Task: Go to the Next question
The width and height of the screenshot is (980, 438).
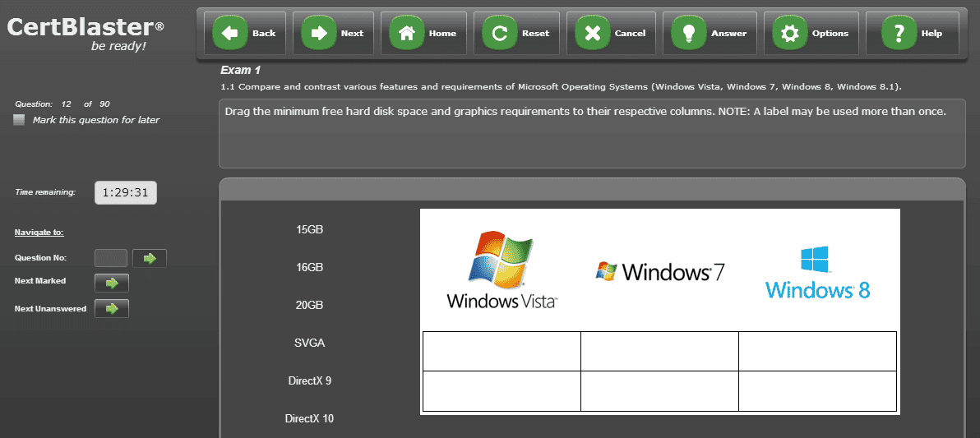Action: tap(333, 33)
